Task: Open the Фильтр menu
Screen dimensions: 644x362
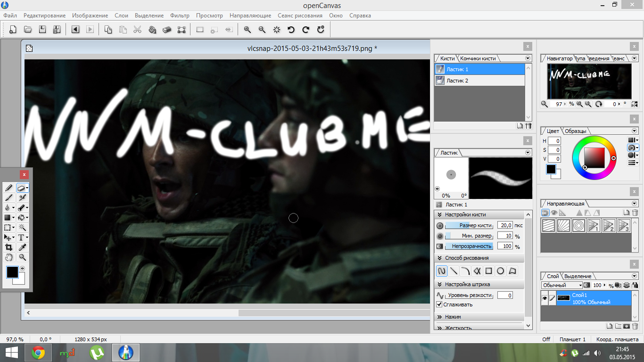Action: 180,16
